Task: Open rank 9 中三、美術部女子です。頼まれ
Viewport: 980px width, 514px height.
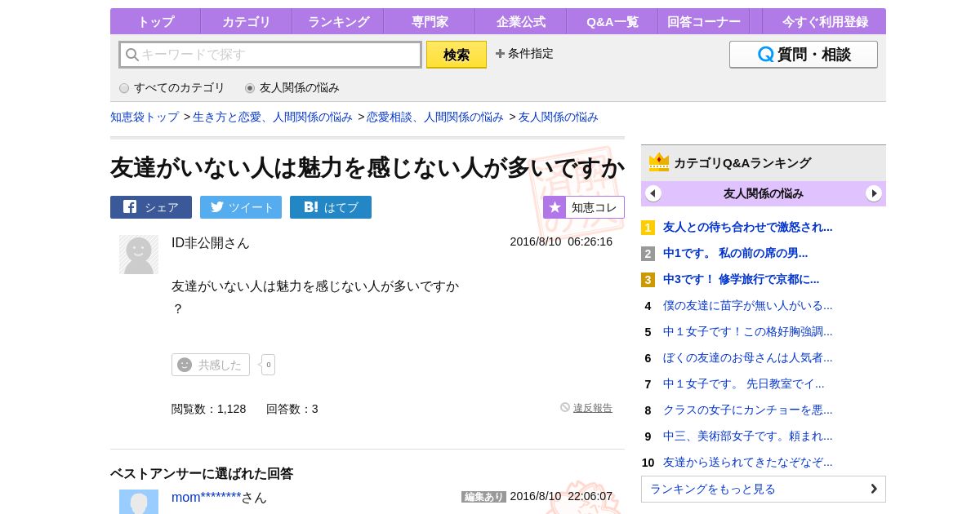Action: (x=748, y=436)
